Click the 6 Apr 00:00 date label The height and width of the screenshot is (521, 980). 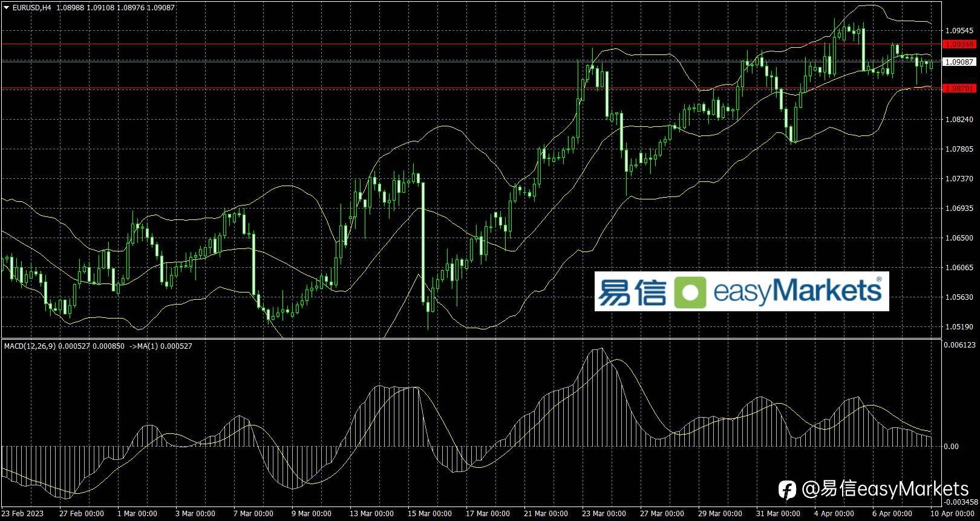pos(892,514)
